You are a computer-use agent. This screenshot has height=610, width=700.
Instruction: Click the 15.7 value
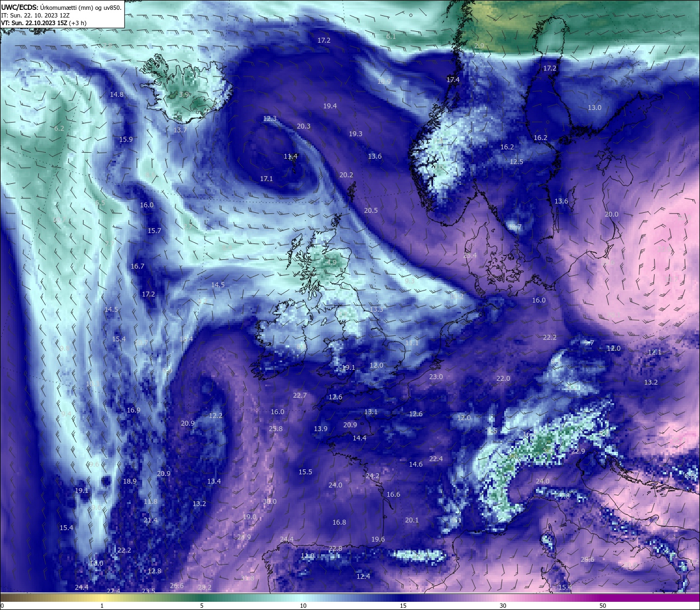coord(154,231)
